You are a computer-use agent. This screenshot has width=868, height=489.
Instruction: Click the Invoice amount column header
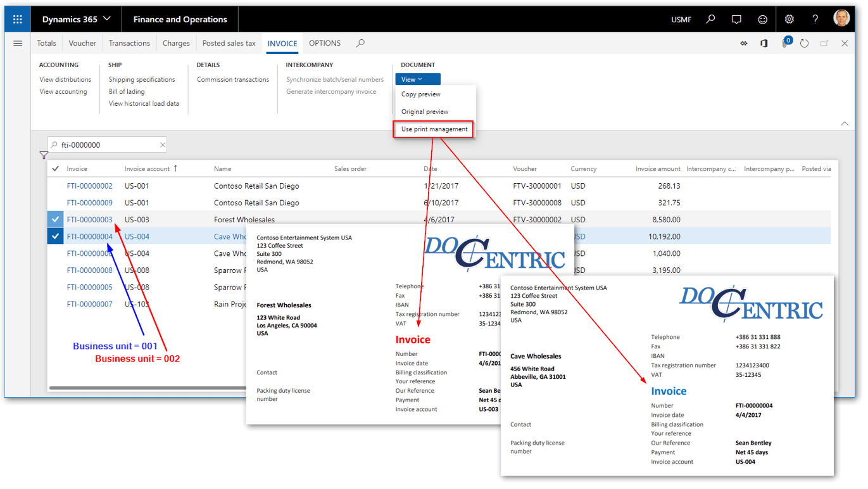[658, 168]
